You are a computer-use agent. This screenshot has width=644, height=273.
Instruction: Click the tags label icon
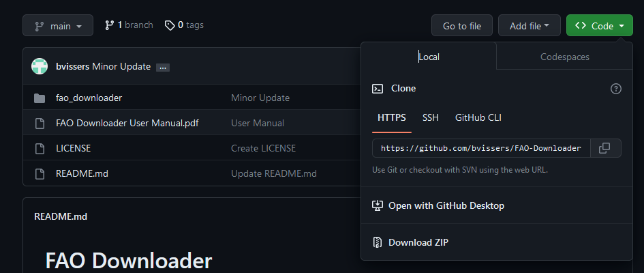(170, 25)
